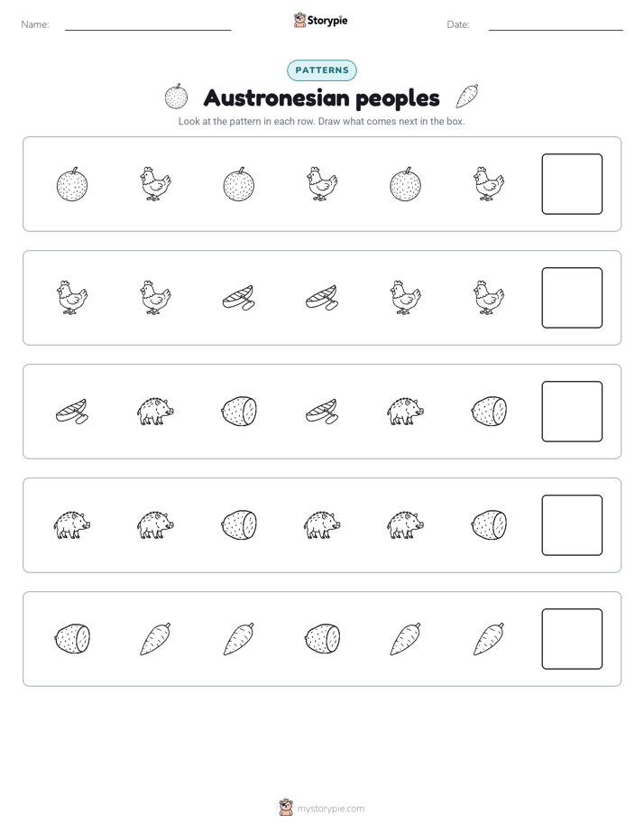This screenshot has width=644, height=834.
Task: Click the first canoe in row three
Action: point(72,412)
